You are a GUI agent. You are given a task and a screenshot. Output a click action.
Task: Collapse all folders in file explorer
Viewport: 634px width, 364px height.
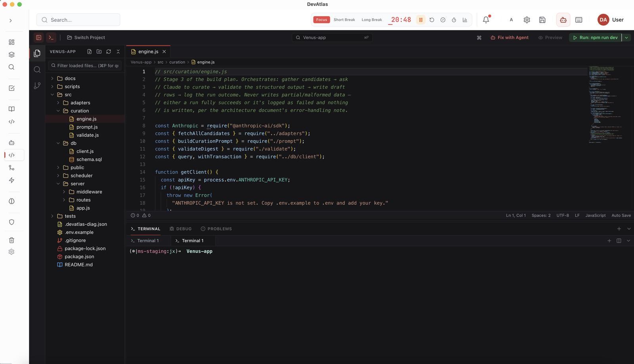coord(118,51)
